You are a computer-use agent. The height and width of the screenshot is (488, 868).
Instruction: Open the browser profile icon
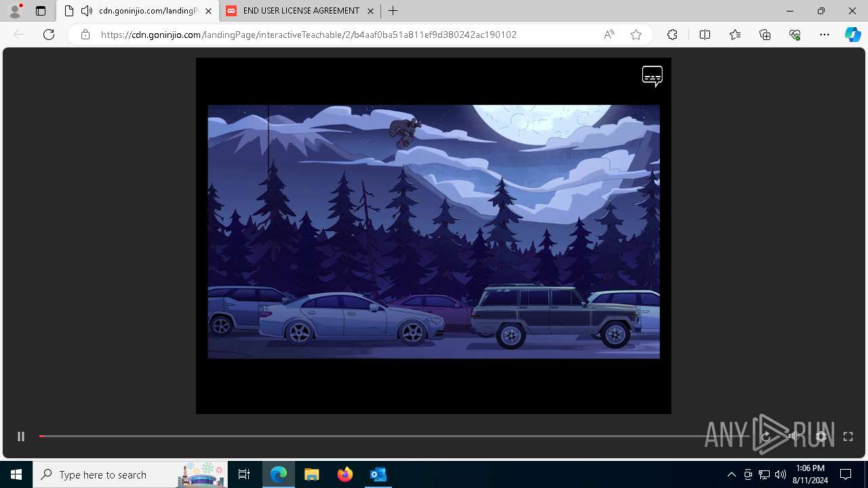pos(14,11)
